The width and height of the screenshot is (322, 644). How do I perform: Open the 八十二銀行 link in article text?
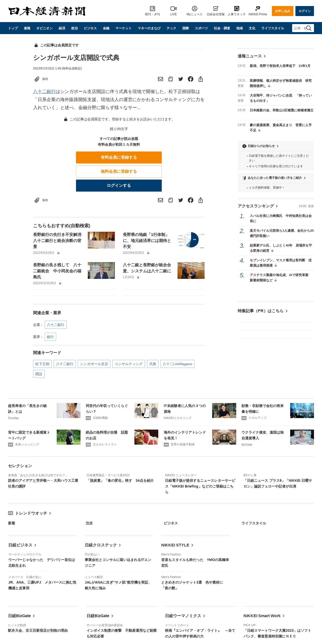[x=44, y=92]
